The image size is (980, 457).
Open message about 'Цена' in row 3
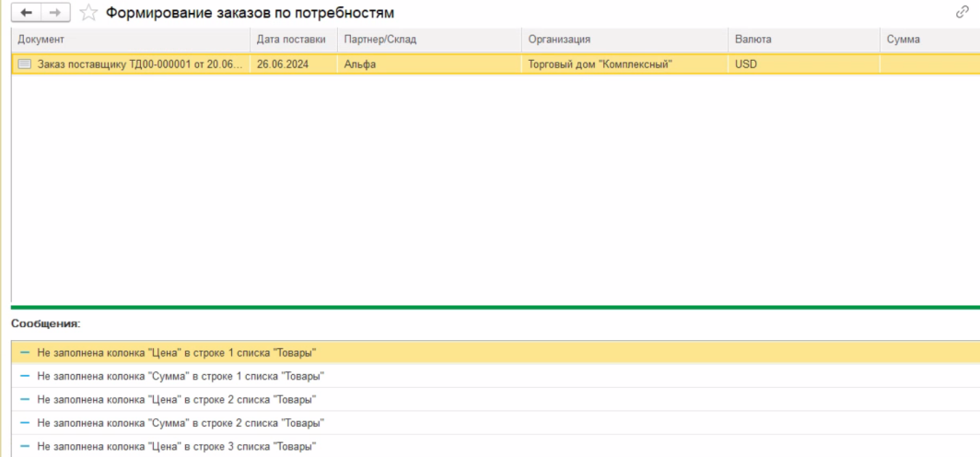click(177, 446)
